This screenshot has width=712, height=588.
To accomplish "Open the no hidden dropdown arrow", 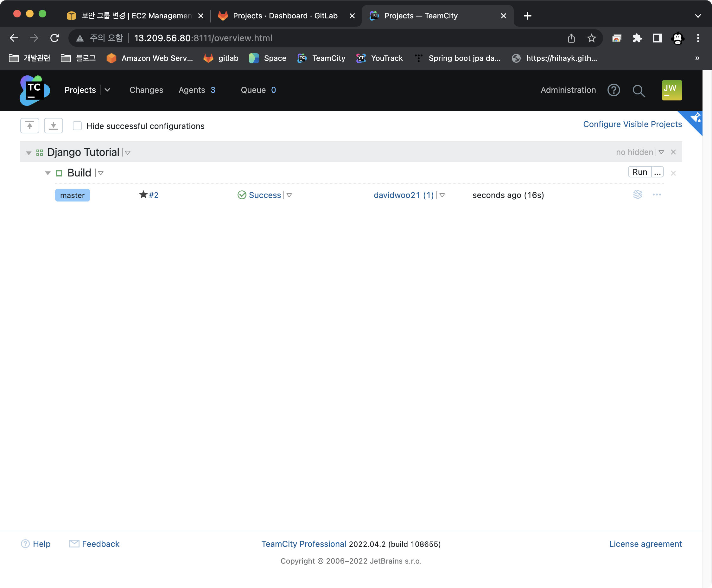I will 661,152.
